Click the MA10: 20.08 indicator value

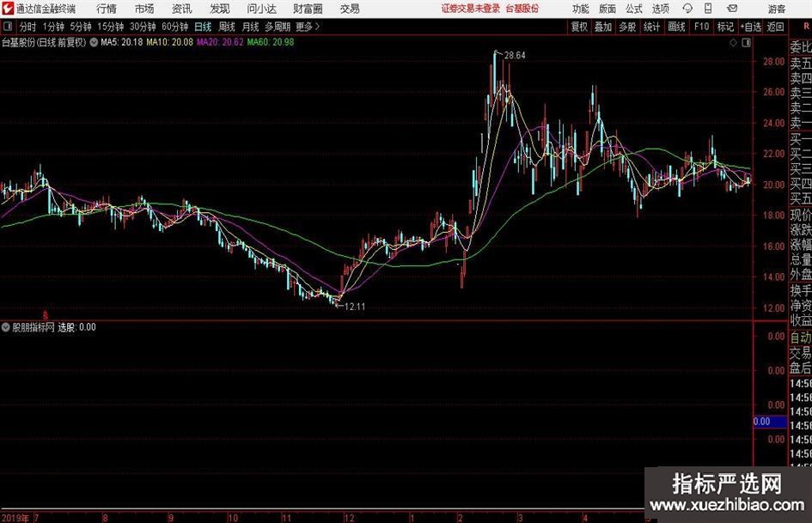(x=169, y=42)
